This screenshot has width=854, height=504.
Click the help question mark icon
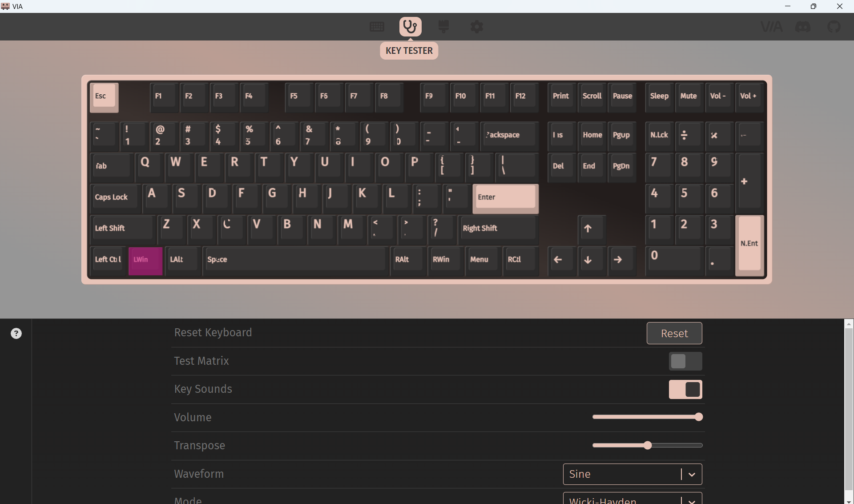[x=16, y=334]
